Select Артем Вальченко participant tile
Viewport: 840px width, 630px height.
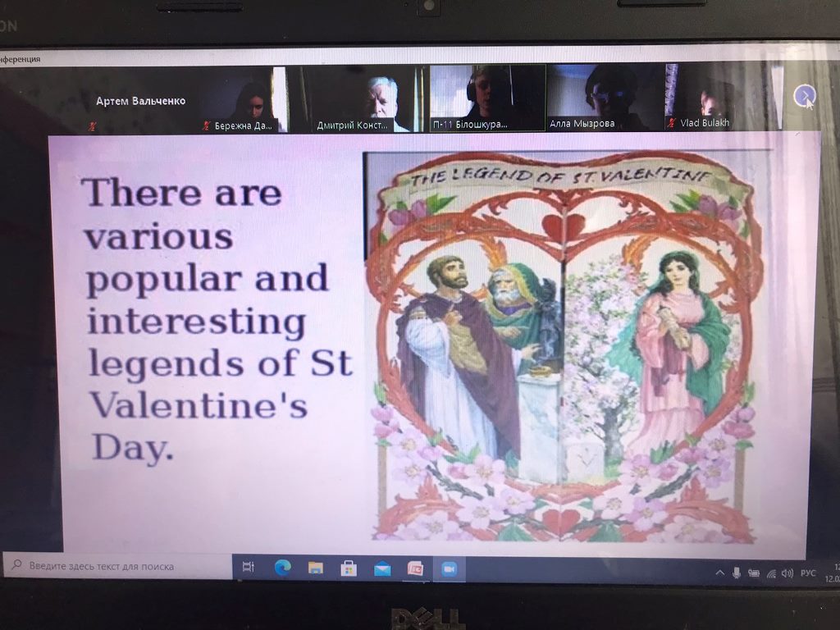point(140,100)
